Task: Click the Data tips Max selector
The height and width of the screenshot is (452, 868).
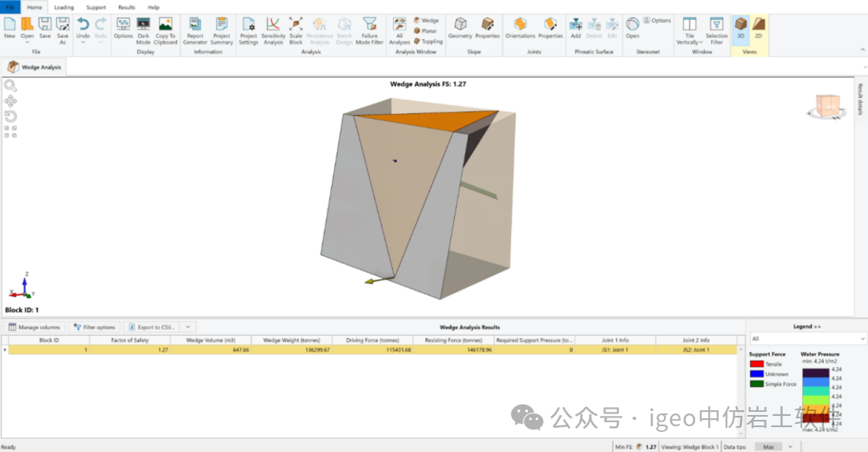Action: [768, 446]
